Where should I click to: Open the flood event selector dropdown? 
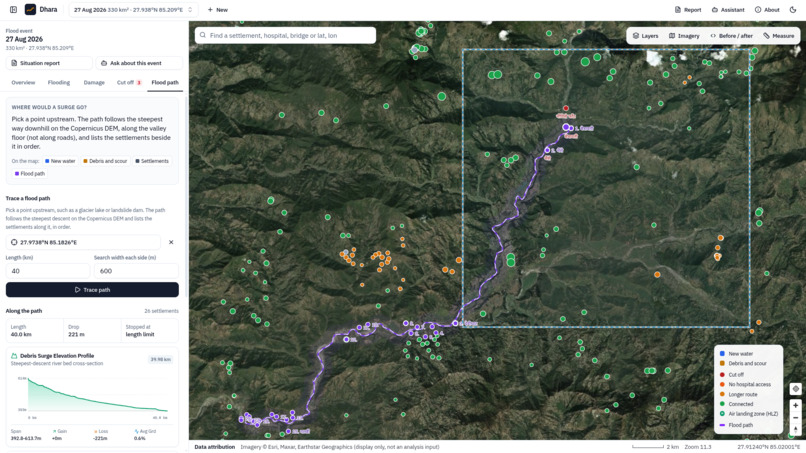[133, 10]
